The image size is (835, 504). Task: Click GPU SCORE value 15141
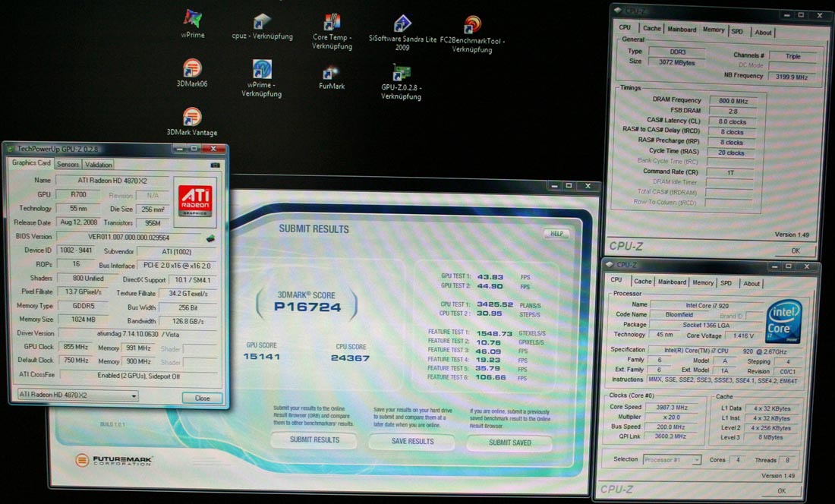261,357
